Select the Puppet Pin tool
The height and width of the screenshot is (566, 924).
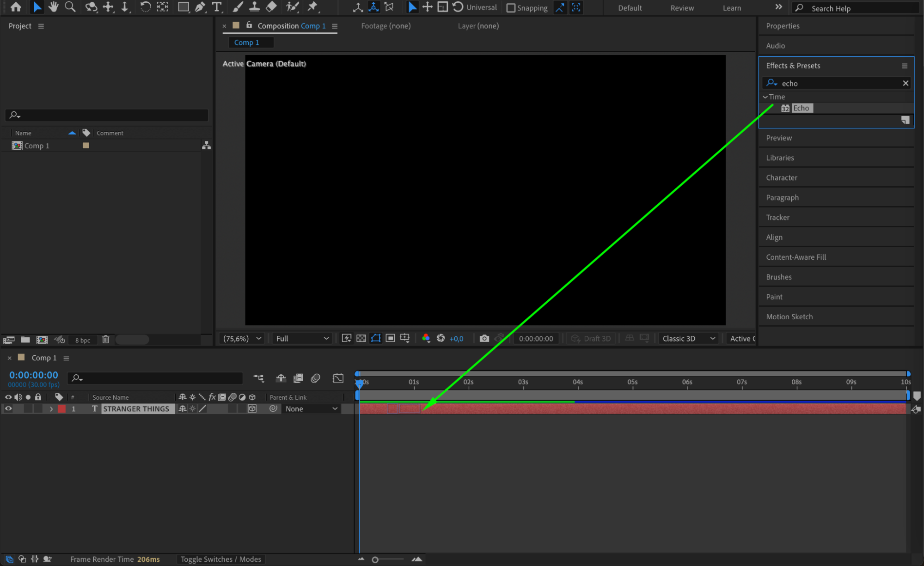click(313, 7)
